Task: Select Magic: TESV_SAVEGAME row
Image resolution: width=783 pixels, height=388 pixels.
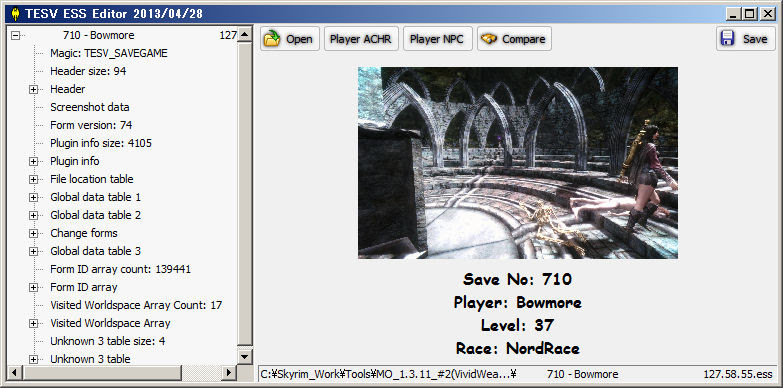Action: coord(109,53)
